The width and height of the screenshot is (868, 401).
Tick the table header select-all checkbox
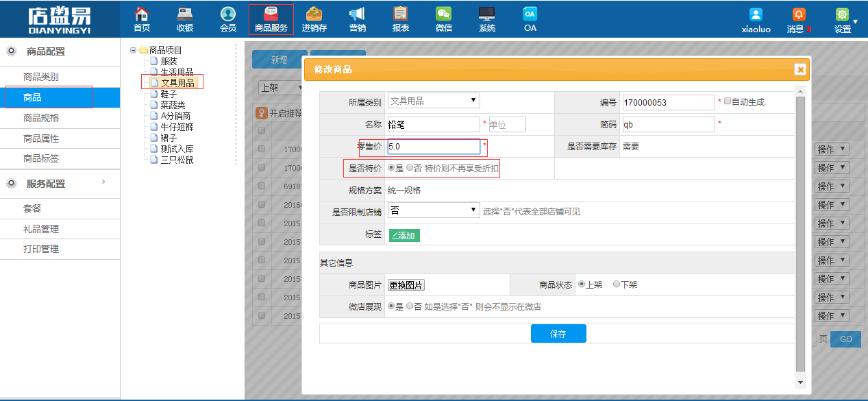click(x=262, y=131)
